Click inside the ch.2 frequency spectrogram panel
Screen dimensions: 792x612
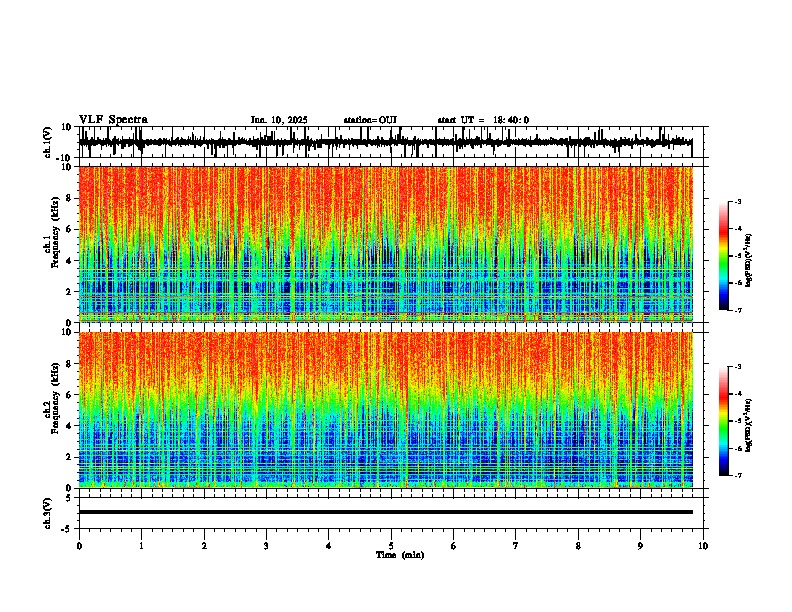tap(386, 410)
